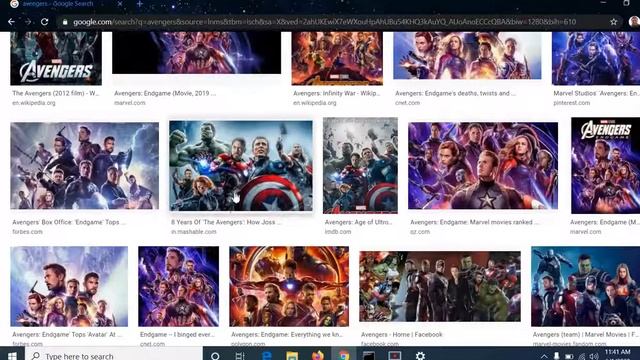Click the 'Avengers: Age of Ultro...' caption
Image resolution: width=640 pixels, height=360 pixels.
(x=358, y=222)
